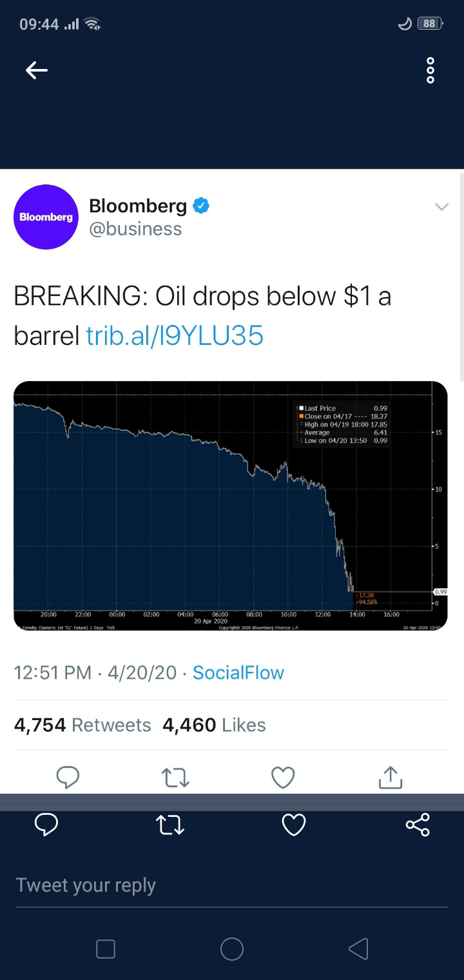This screenshot has height=980, width=464.
Task: Open the @business handle profile
Action: pos(135,229)
